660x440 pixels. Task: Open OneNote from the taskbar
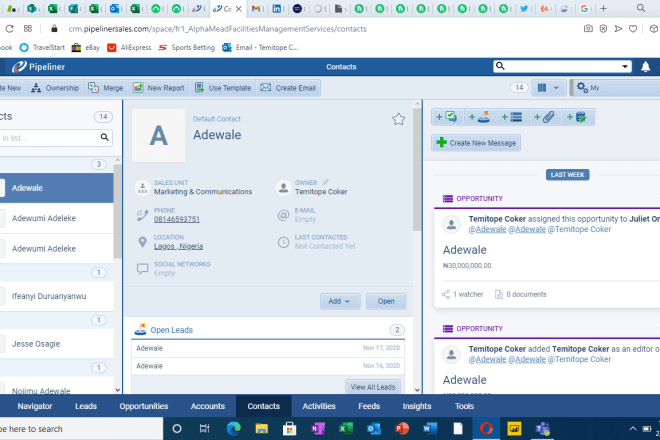point(317,429)
